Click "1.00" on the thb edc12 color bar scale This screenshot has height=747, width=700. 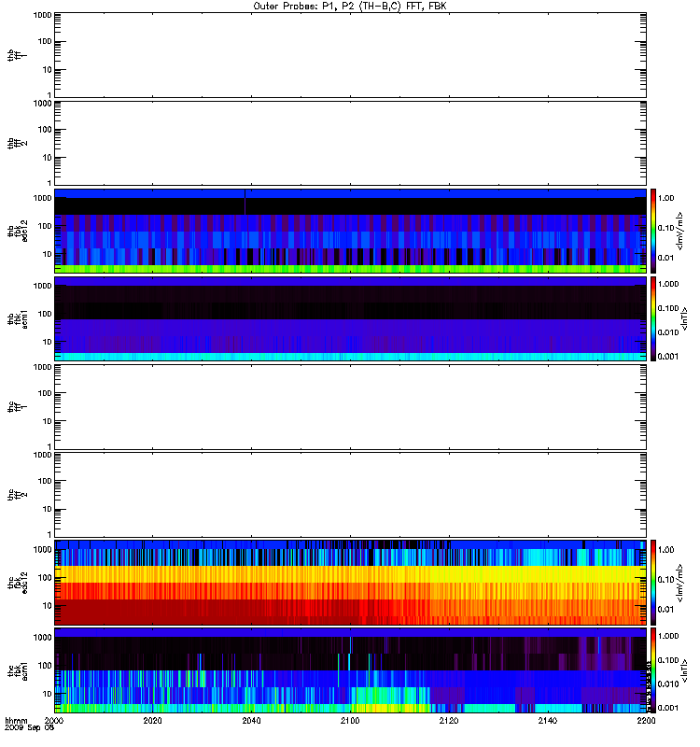[x=665, y=198]
